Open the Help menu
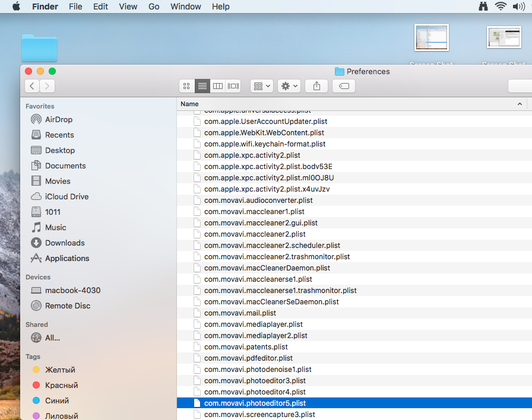Screen dimensions: 532x420 point(220,7)
